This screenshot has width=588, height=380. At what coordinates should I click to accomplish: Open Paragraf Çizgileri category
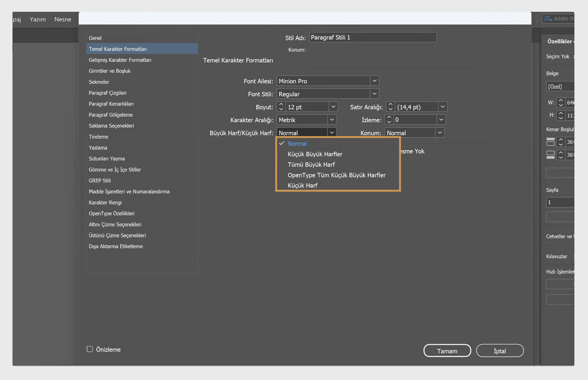142,93
